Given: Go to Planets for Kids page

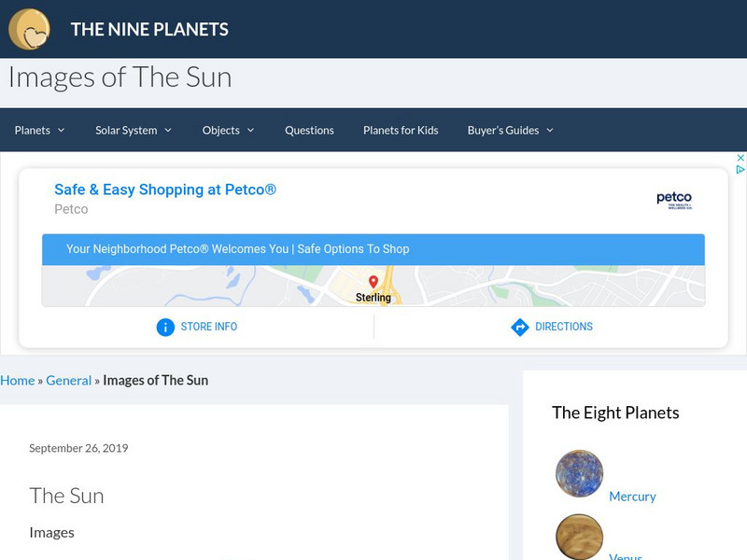Looking at the screenshot, I should click(x=401, y=131).
